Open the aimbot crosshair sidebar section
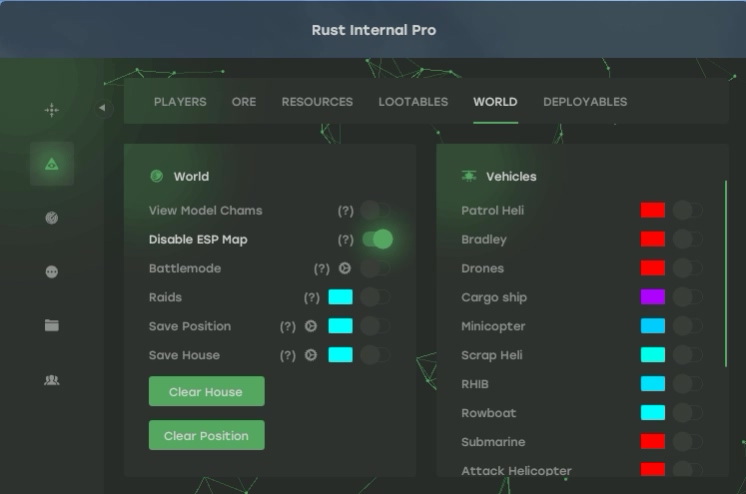The height and width of the screenshot is (494, 746). 51,110
